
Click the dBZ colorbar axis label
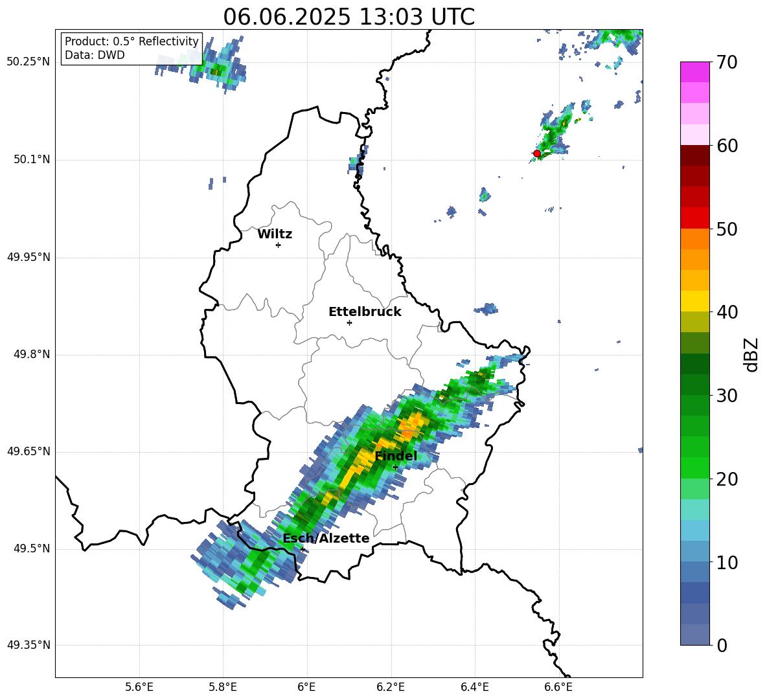coord(751,354)
